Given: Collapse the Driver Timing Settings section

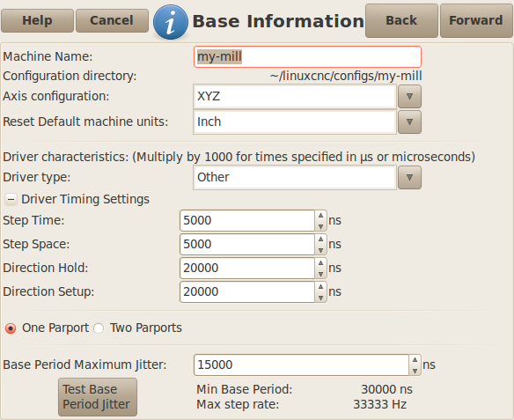Looking at the screenshot, I should click(x=11, y=199).
